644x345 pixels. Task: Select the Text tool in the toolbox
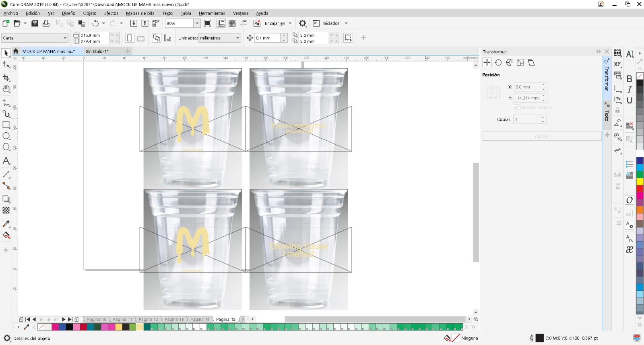click(x=6, y=161)
